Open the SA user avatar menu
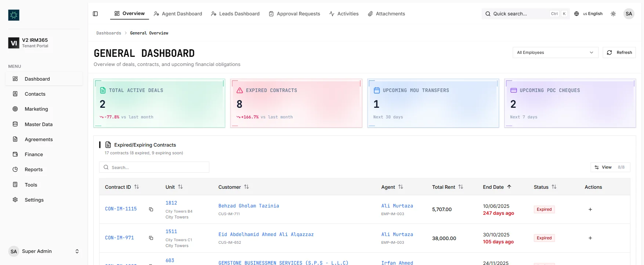644x265 pixels. pos(629,14)
